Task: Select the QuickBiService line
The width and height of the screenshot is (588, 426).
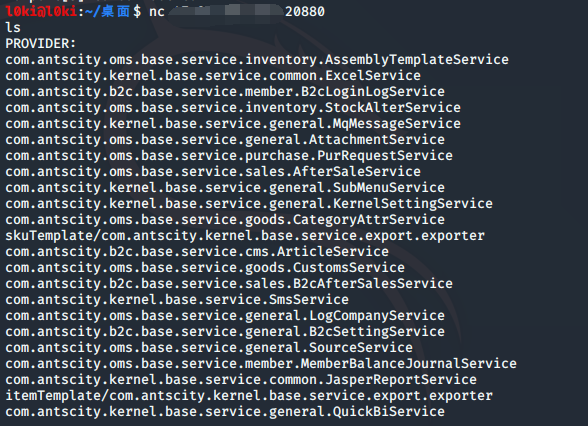Action: [x=225, y=412]
